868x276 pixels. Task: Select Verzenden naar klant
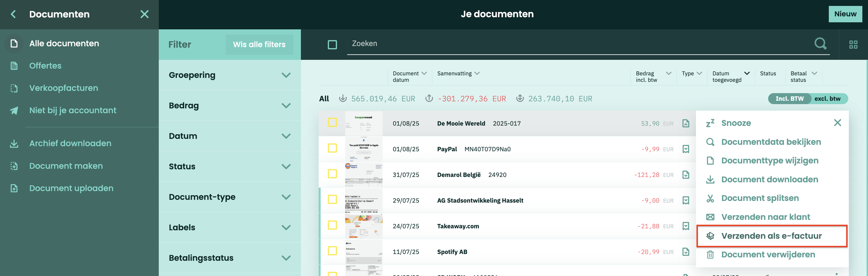[766, 217]
